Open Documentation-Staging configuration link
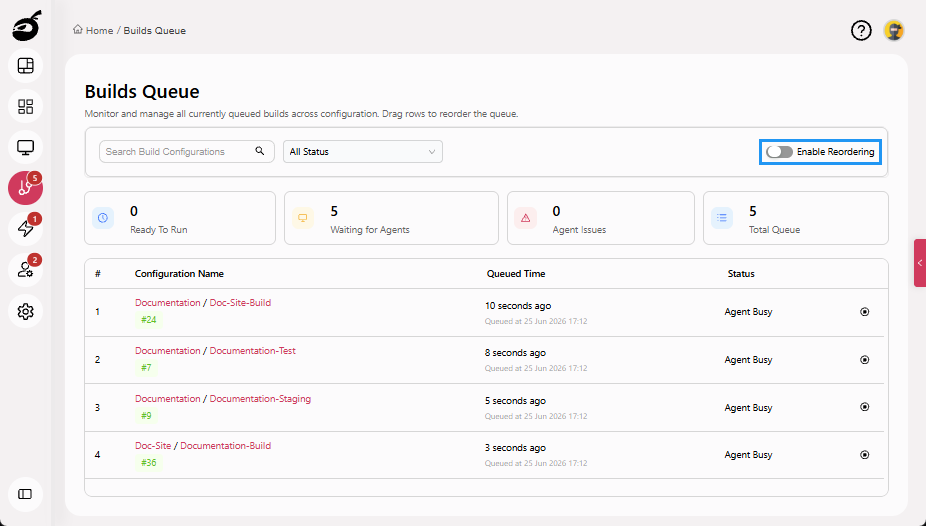This screenshot has height=526, width=926. coord(260,398)
